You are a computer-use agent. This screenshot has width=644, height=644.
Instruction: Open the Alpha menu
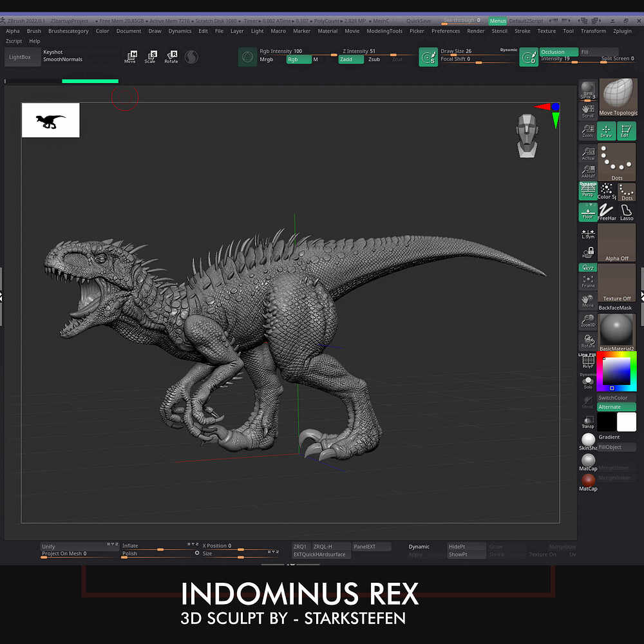[13, 31]
